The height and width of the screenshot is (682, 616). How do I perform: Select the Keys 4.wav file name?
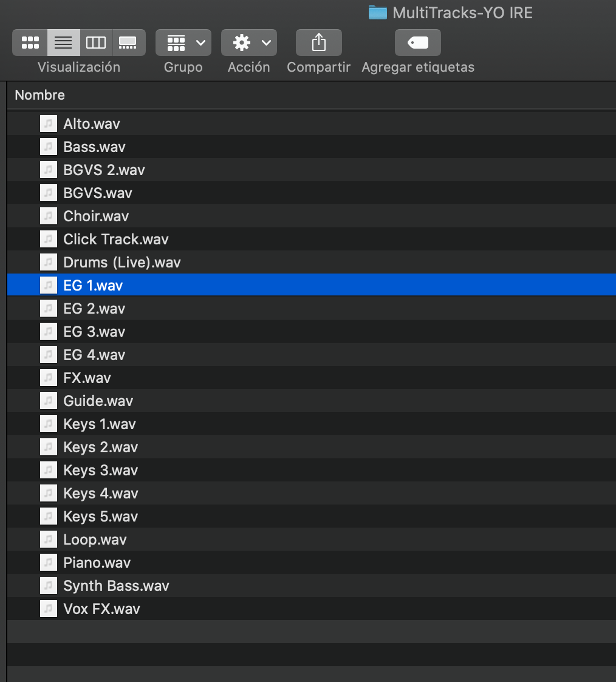[101, 493]
